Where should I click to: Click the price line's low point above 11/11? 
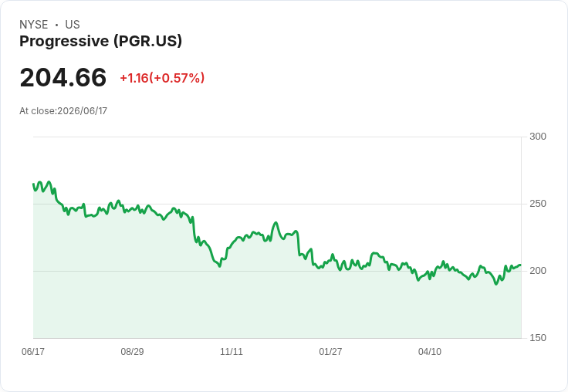[x=219, y=266]
